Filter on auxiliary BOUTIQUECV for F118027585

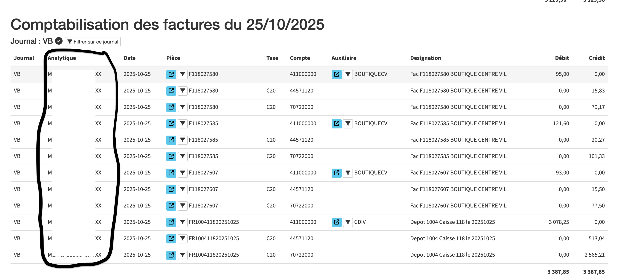[x=347, y=123]
